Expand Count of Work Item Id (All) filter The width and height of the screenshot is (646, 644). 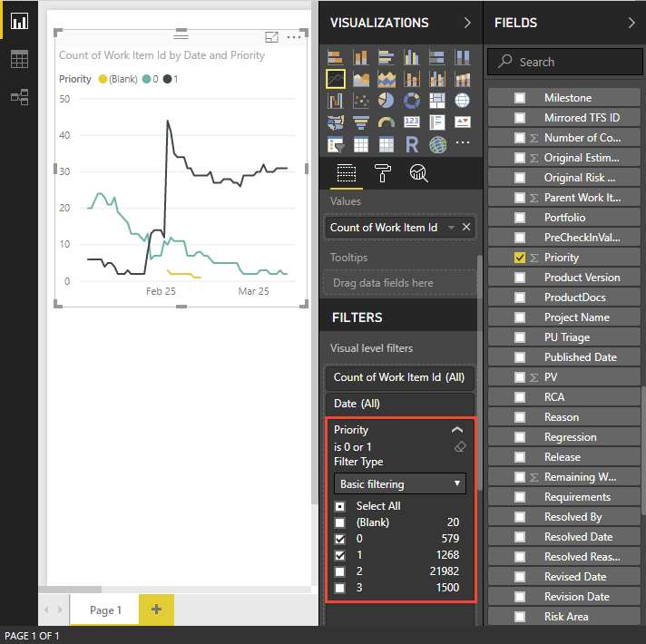(x=399, y=377)
